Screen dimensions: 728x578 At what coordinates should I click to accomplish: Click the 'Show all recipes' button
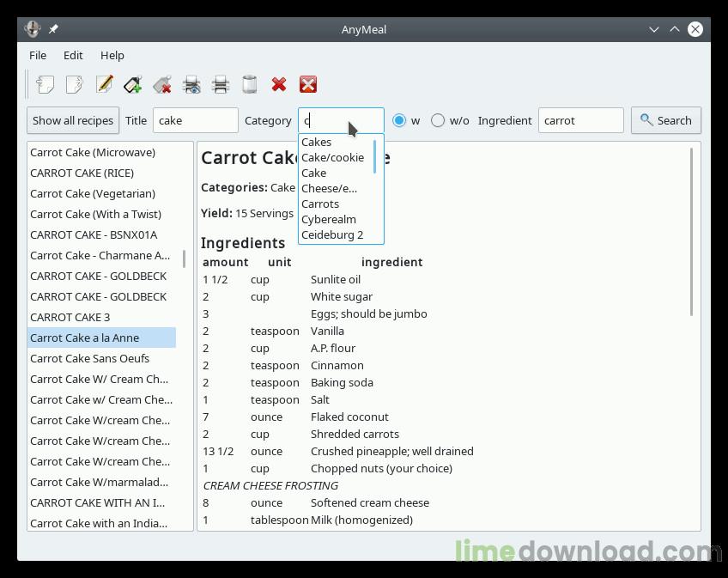[x=73, y=120]
